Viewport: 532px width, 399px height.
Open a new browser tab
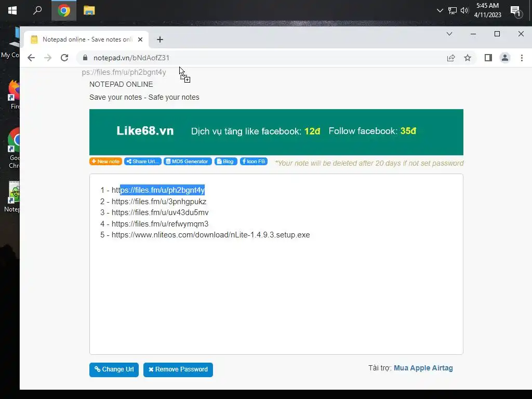tap(160, 39)
